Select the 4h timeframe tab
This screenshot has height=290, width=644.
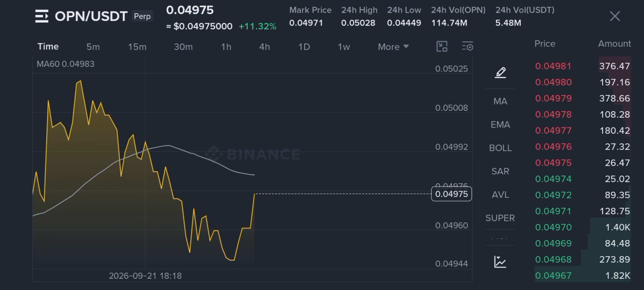[x=264, y=47]
